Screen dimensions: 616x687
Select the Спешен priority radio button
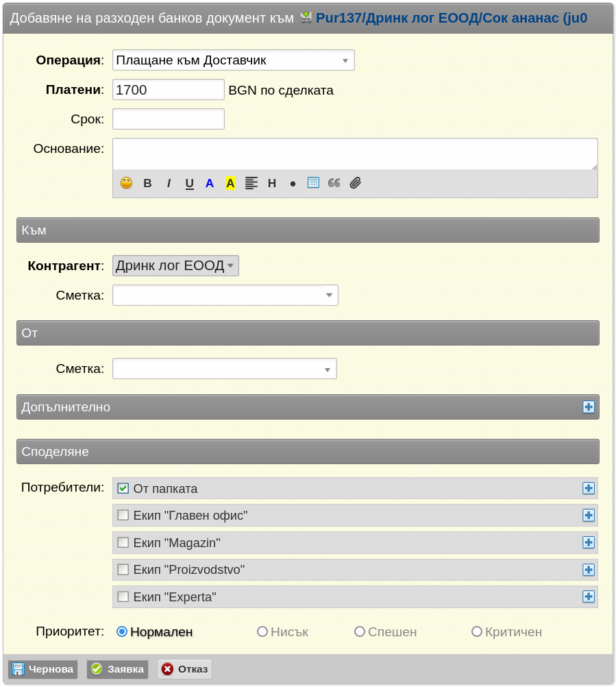click(360, 631)
